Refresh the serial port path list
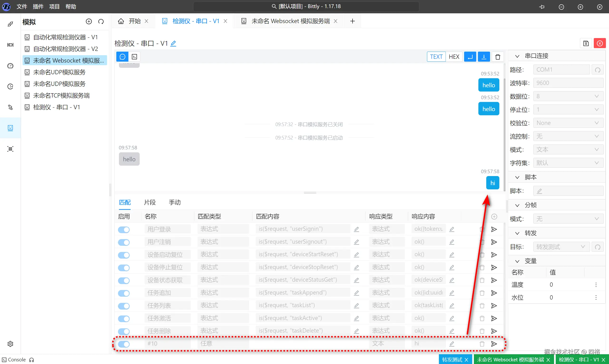 click(x=598, y=70)
